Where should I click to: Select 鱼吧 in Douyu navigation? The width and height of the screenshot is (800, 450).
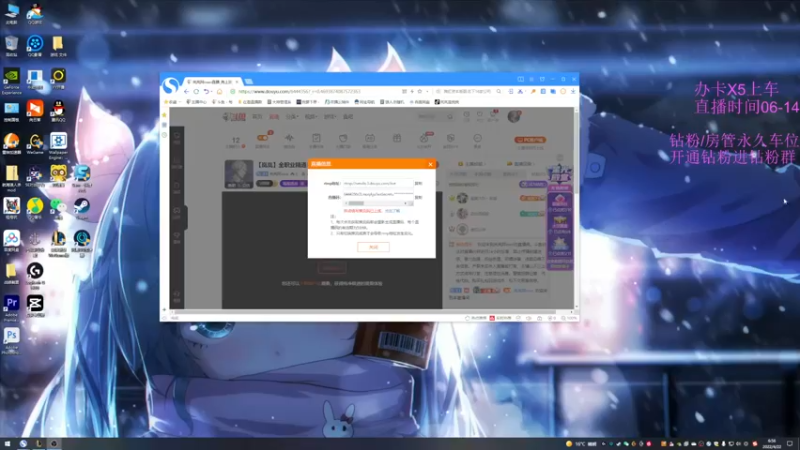click(x=348, y=117)
